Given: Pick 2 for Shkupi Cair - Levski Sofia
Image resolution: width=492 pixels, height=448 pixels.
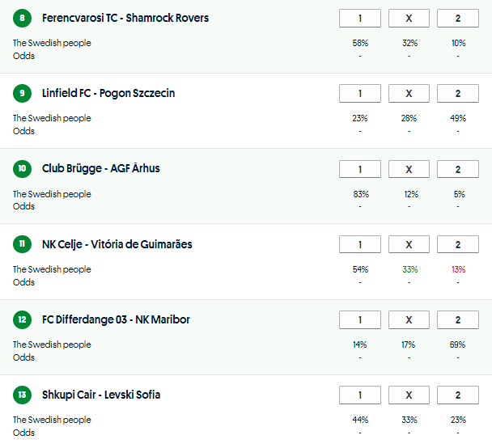Looking at the screenshot, I should [457, 395].
